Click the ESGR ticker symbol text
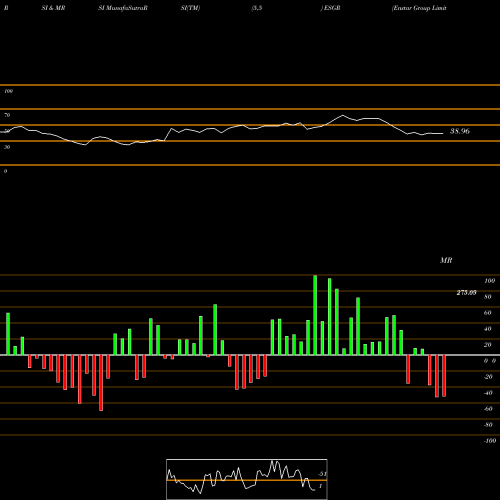 pyautogui.click(x=332, y=8)
